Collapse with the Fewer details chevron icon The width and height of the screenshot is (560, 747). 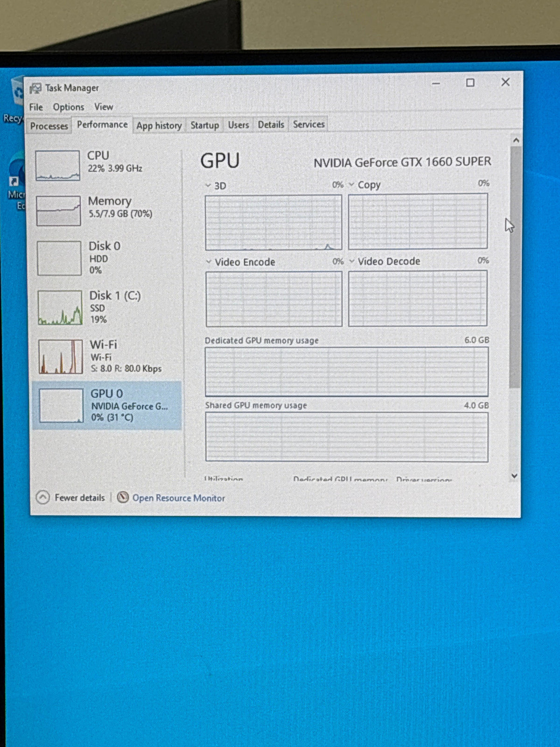coord(42,498)
